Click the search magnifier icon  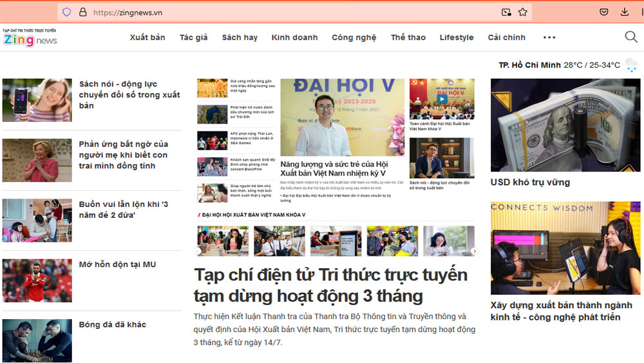(x=631, y=37)
